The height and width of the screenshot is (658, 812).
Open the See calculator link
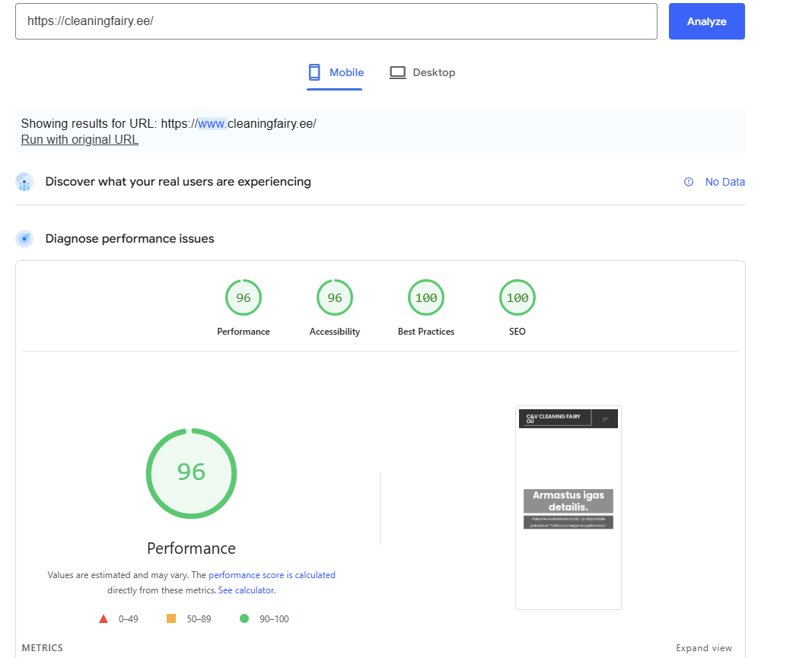(x=247, y=590)
